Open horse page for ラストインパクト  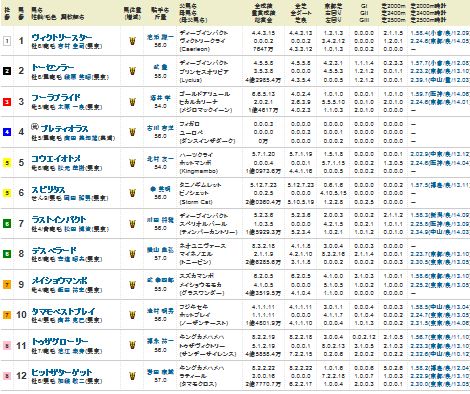click(59, 220)
